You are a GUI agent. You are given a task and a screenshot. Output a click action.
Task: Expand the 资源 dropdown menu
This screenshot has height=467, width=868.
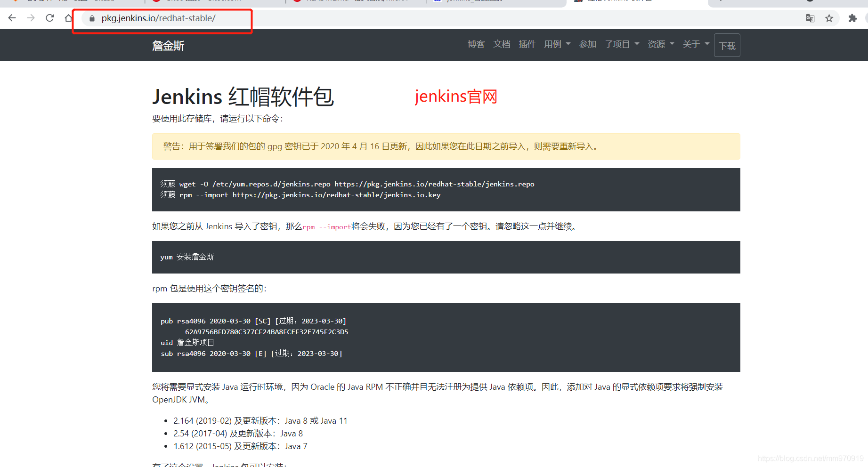(x=661, y=44)
